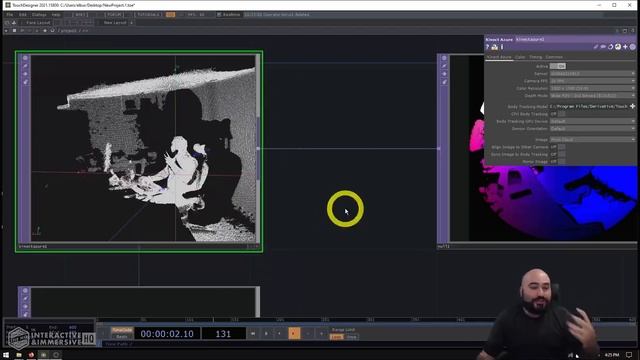The width and height of the screenshot is (640, 360).
Task: Open the Edit menu
Action: (x=23, y=14)
